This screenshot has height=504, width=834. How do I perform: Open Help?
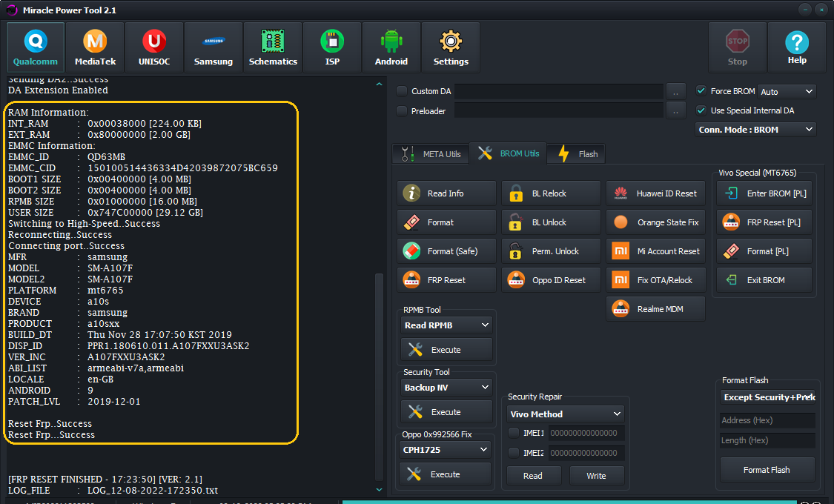point(797,47)
